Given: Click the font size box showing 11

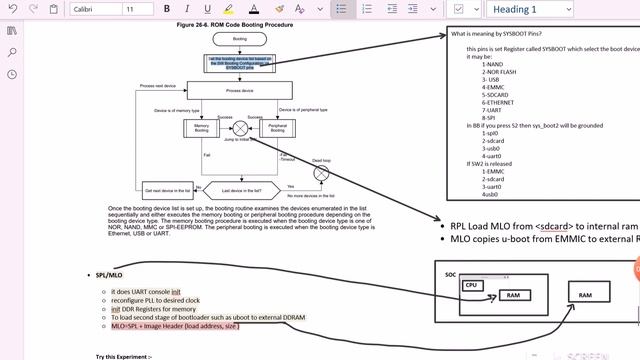Looking at the screenshot, I should [138, 9].
